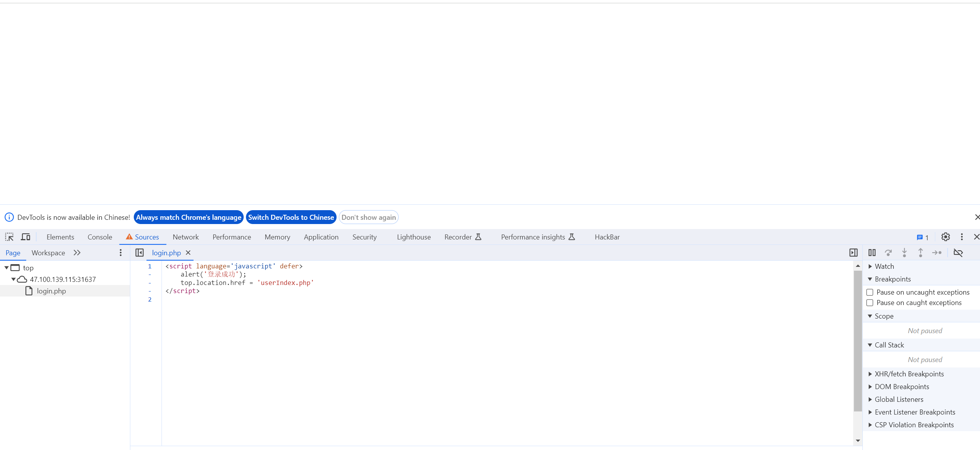The width and height of the screenshot is (980, 450).
Task: Click the step into function icon
Action: (x=904, y=253)
